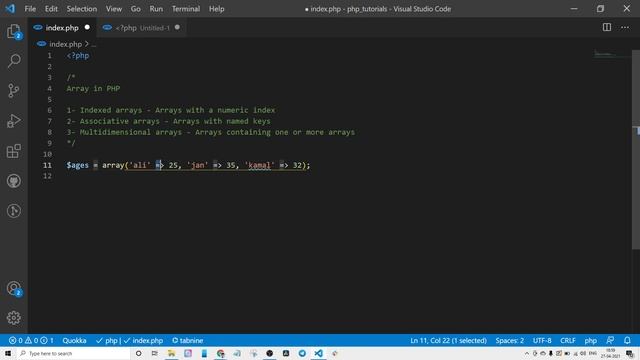Image resolution: width=640 pixels, height=360 pixels.
Task: Click the Split Editor Right icon
Action: tap(607, 27)
